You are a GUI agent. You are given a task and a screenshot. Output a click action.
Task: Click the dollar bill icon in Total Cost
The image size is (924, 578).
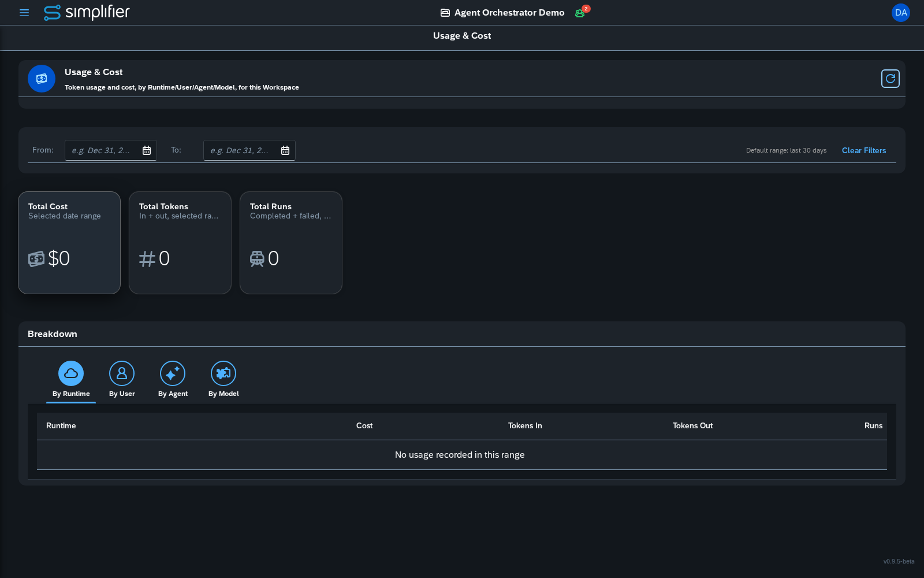(36, 258)
